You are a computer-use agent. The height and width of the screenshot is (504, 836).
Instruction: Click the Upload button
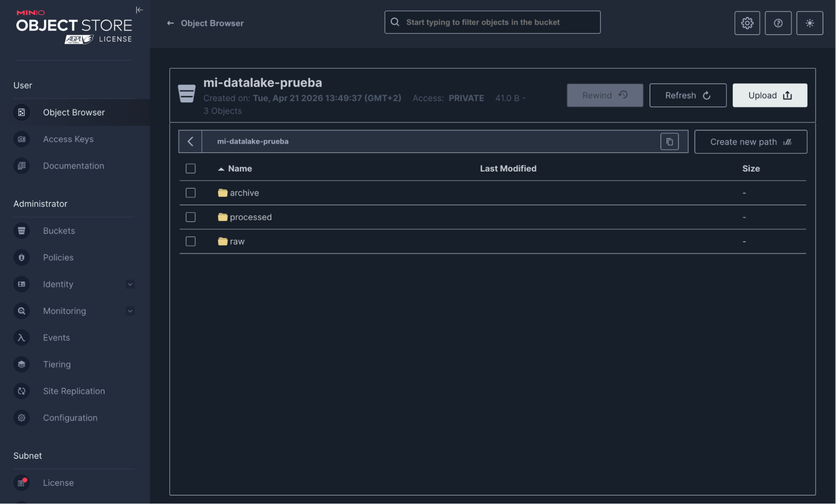point(770,95)
